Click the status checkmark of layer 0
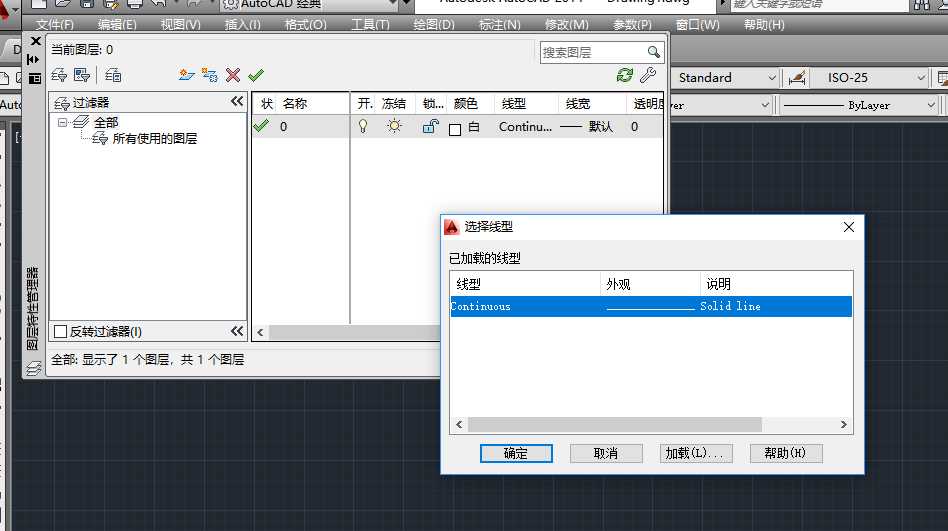Image resolution: width=948 pixels, height=531 pixels. [261, 126]
